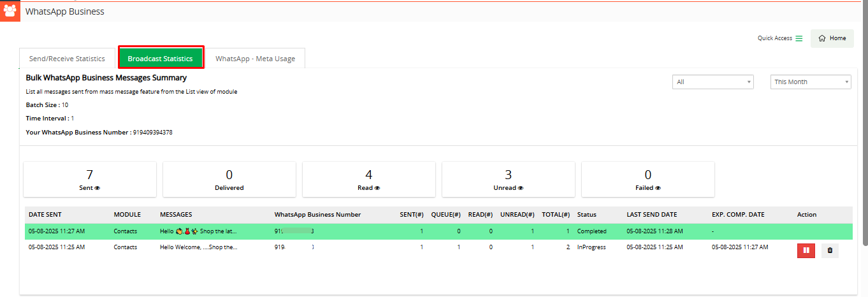Image resolution: width=868 pixels, height=297 pixels.
Task: Click the QUEUE(#) column header
Action: (x=446, y=215)
